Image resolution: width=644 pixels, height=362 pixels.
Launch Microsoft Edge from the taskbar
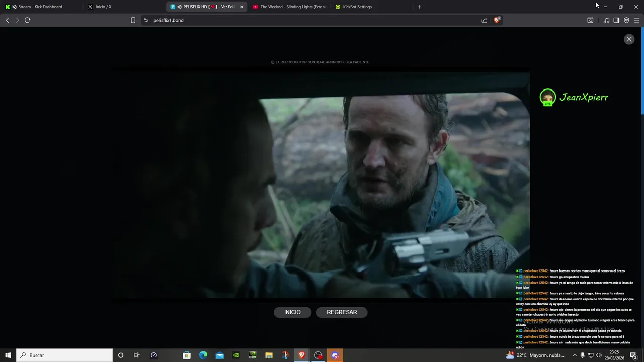coord(203,355)
